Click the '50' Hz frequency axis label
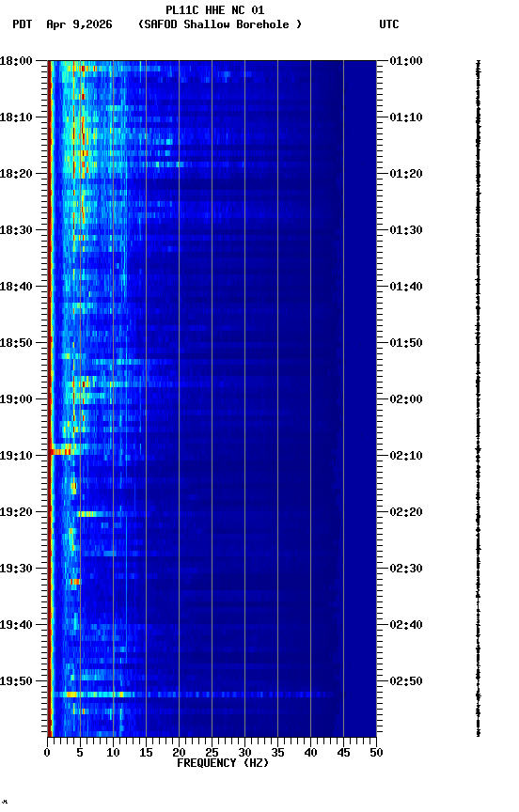Screen dimensions: 519x812 pos(376,753)
